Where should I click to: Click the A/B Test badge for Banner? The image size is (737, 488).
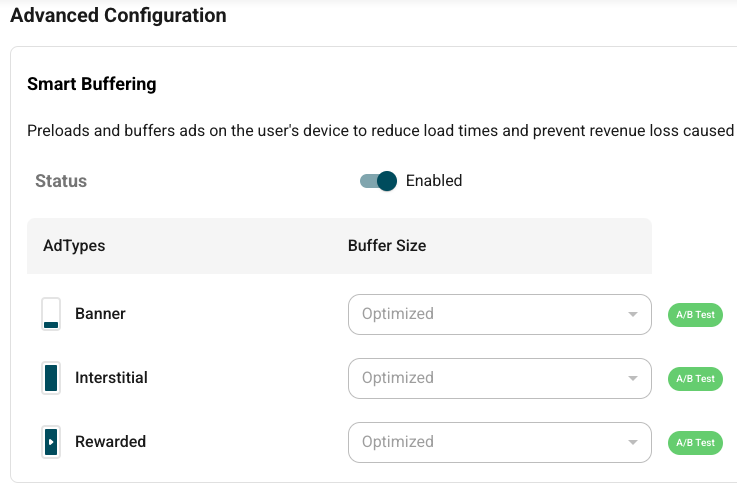[x=695, y=315]
